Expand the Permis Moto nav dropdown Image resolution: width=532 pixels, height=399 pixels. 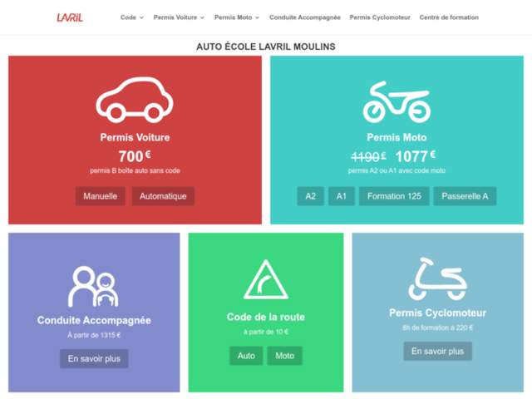tap(237, 17)
